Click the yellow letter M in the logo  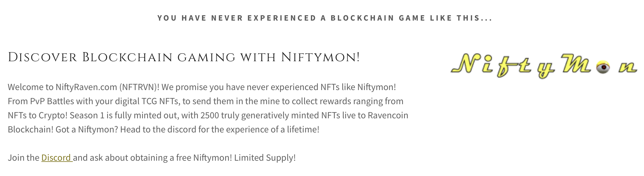coord(576,64)
